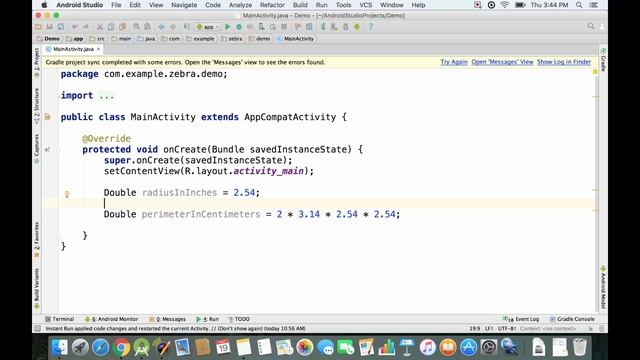The height and width of the screenshot is (360, 640).
Task: Click the Undo toolbar arrow
Action: coord(75,27)
